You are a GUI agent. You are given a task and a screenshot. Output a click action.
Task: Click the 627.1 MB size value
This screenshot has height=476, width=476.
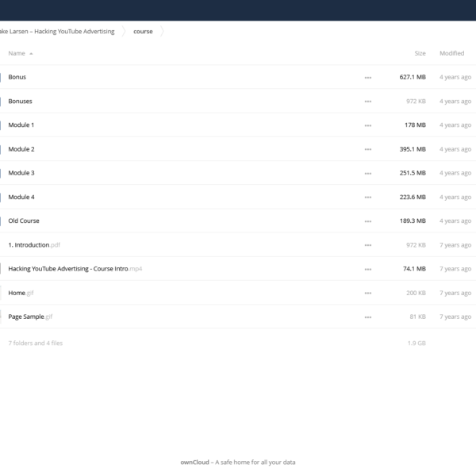413,77
